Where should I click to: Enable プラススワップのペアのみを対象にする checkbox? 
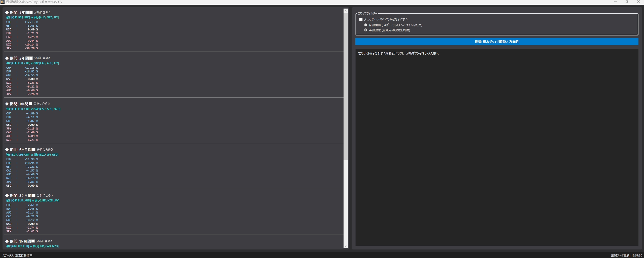pos(361,19)
